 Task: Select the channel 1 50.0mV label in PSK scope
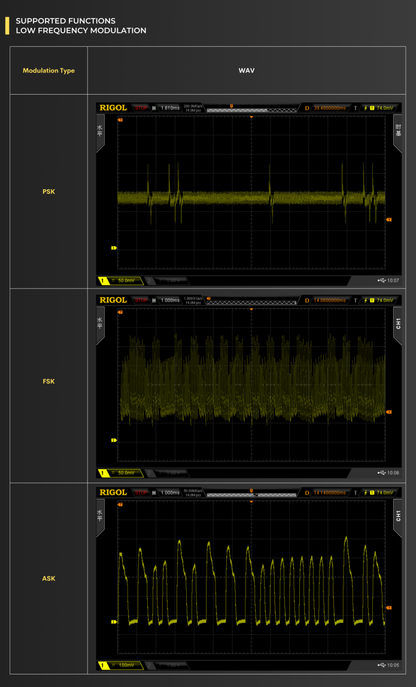126,280
